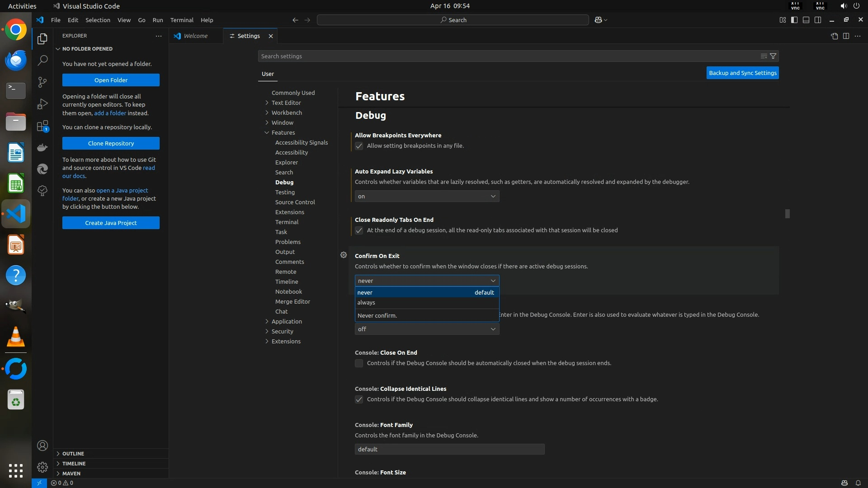This screenshot has width=868, height=488.
Task: Click the Docker whale icon in activity bar
Action: 42,148
